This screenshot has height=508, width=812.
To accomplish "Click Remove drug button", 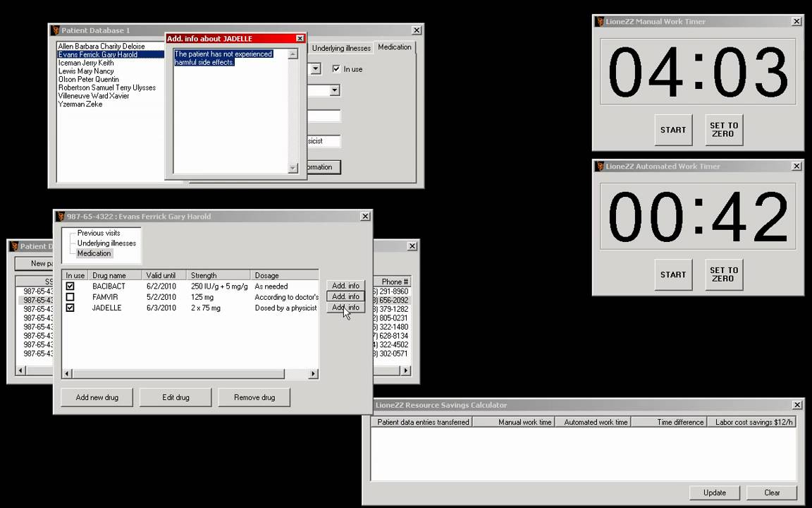I will point(254,398).
